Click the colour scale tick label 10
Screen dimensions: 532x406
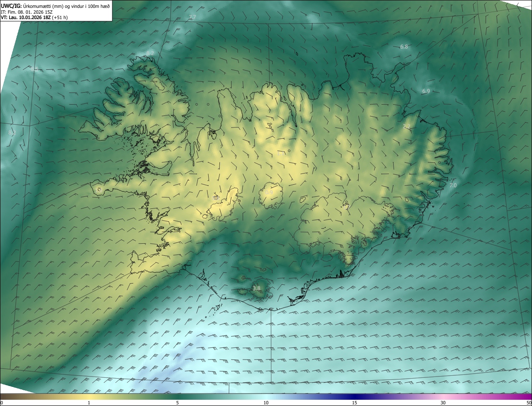pos(266,403)
